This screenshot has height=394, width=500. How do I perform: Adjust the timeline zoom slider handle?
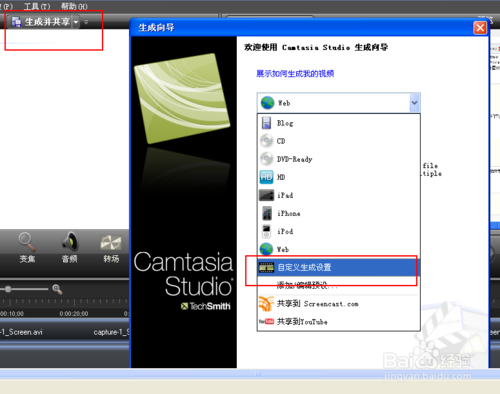(8, 289)
